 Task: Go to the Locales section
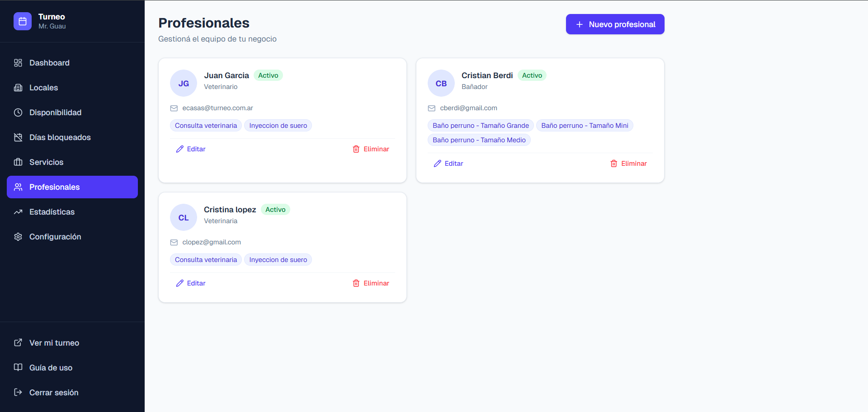coord(72,88)
